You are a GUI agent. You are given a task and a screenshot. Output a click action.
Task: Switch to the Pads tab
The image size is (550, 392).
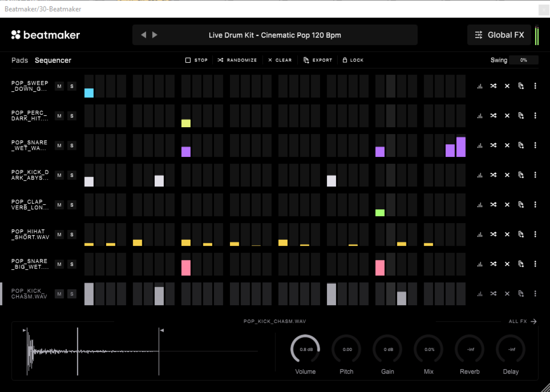click(x=20, y=60)
